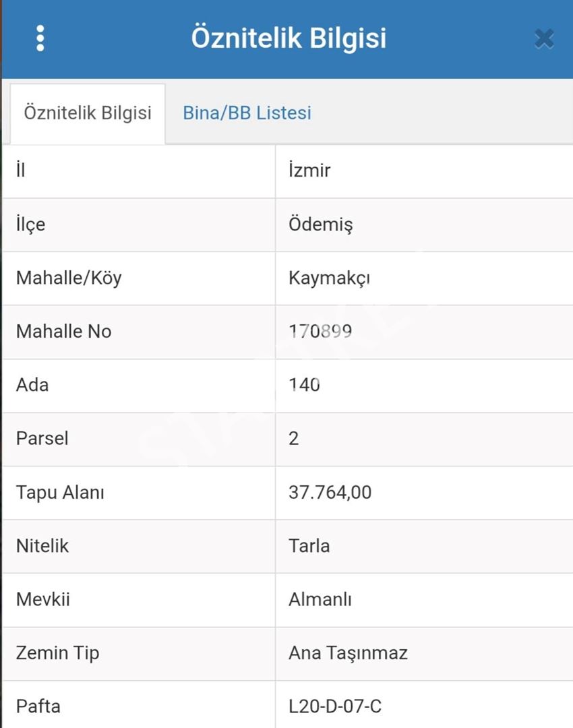Click the Öznitelik Bilgisi header title

point(289,38)
